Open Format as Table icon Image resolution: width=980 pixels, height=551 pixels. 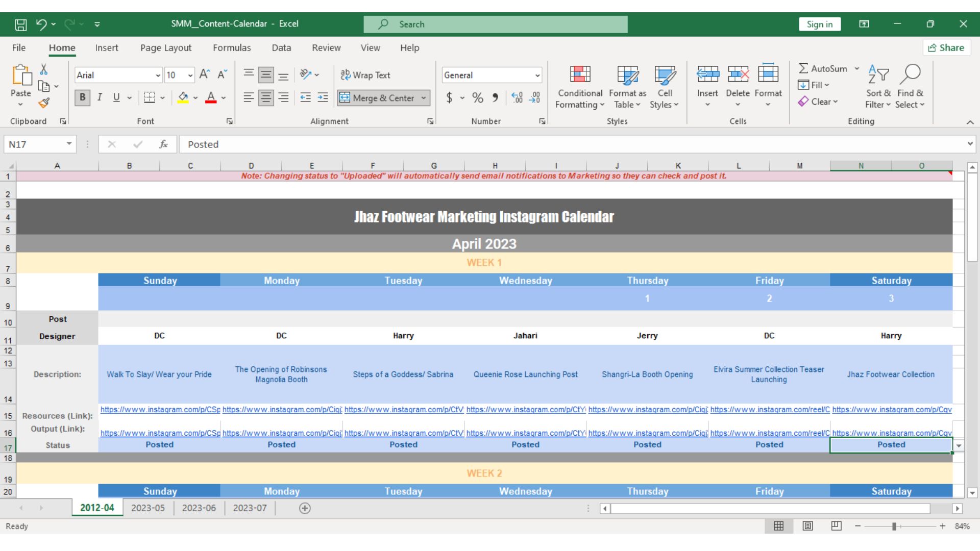coord(627,75)
